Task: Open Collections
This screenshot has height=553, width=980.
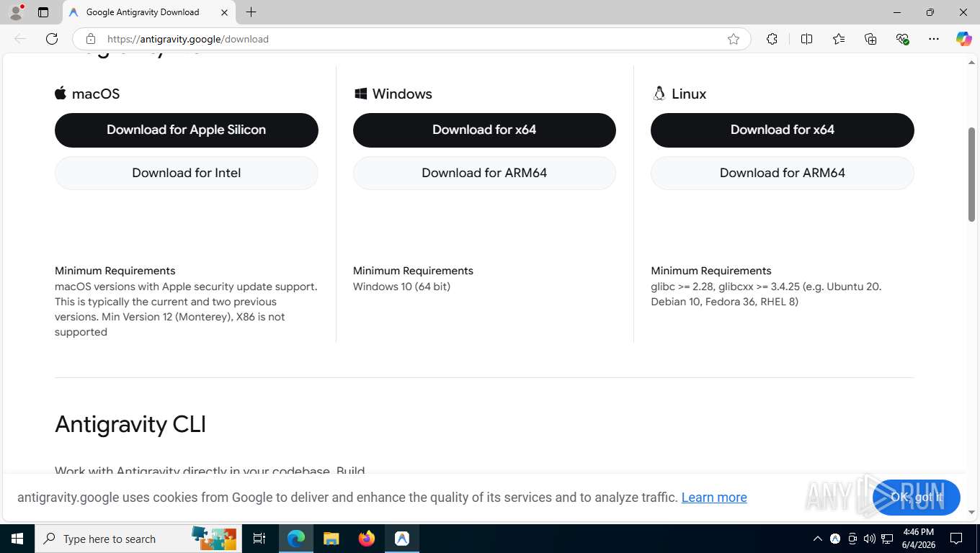Action: tap(870, 39)
